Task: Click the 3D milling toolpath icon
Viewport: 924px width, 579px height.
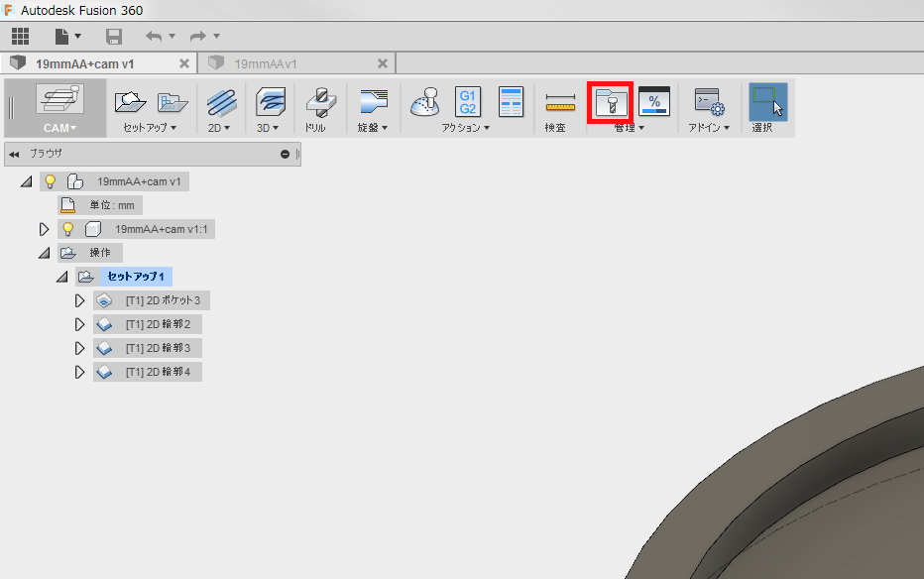Action: click(x=271, y=102)
